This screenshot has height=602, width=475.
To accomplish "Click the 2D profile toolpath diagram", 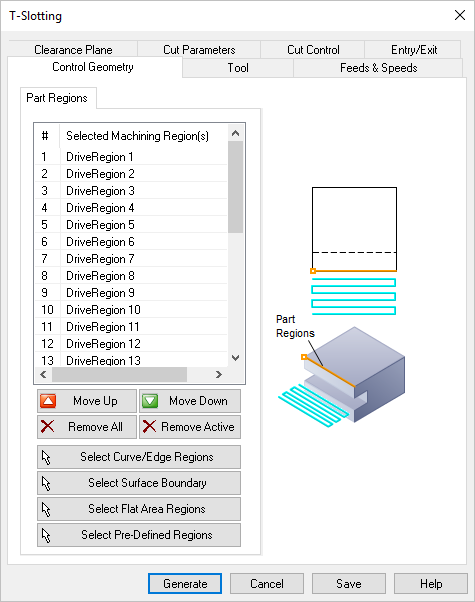I will [x=354, y=251].
